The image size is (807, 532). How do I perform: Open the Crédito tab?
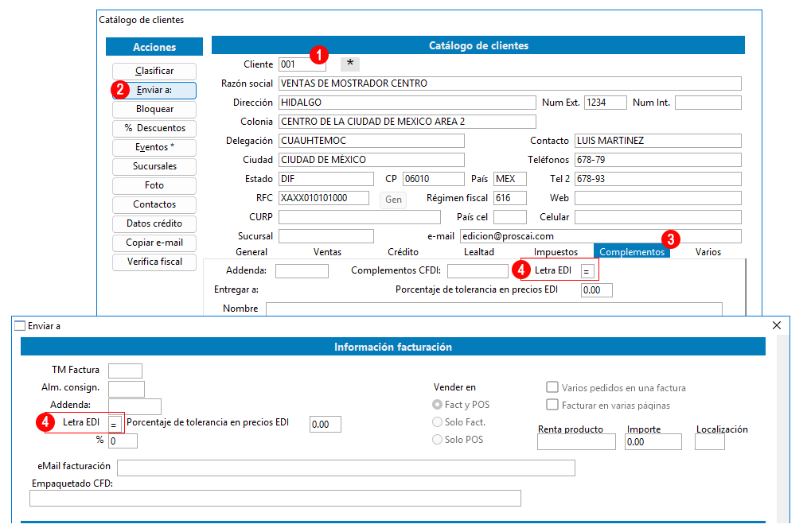click(403, 252)
